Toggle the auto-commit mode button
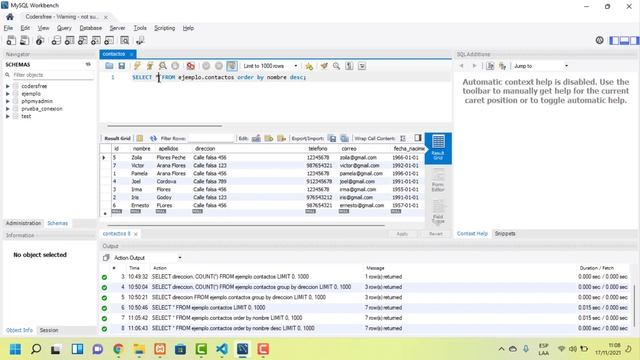 (x=231, y=66)
